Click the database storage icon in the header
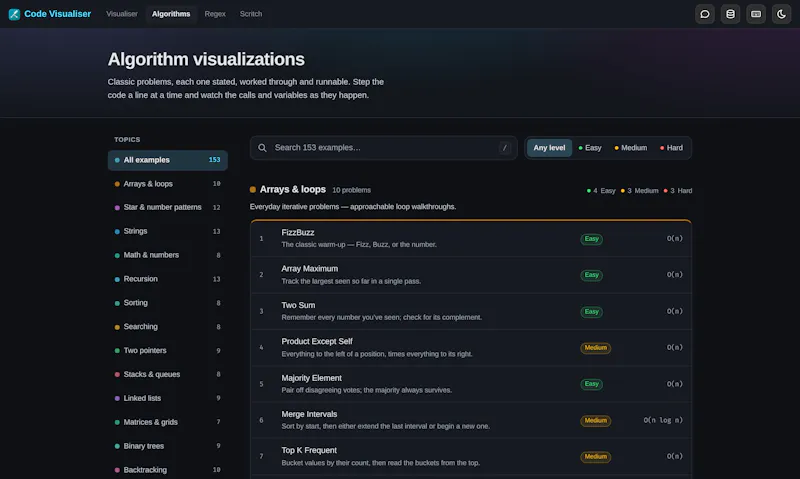Viewport: 800px width, 479px height. click(x=730, y=14)
